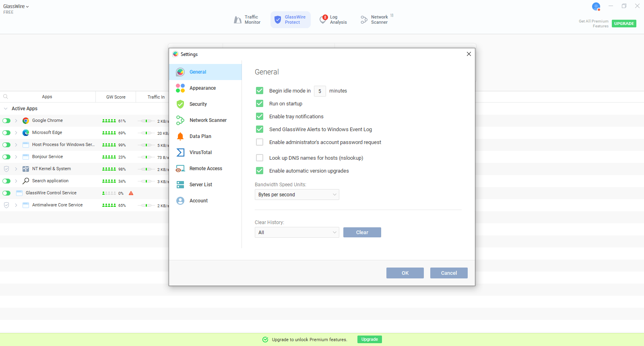Image resolution: width=644 pixels, height=346 pixels.
Task: Click the Search application magnifier icon
Action: 26,181
